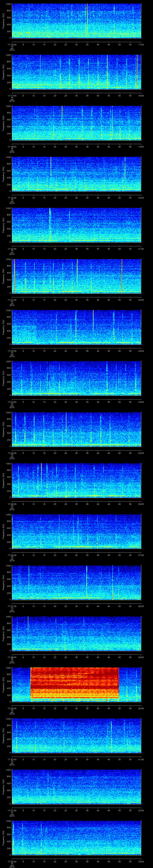Click the 17:24:00 start time label

pos(12,453)
